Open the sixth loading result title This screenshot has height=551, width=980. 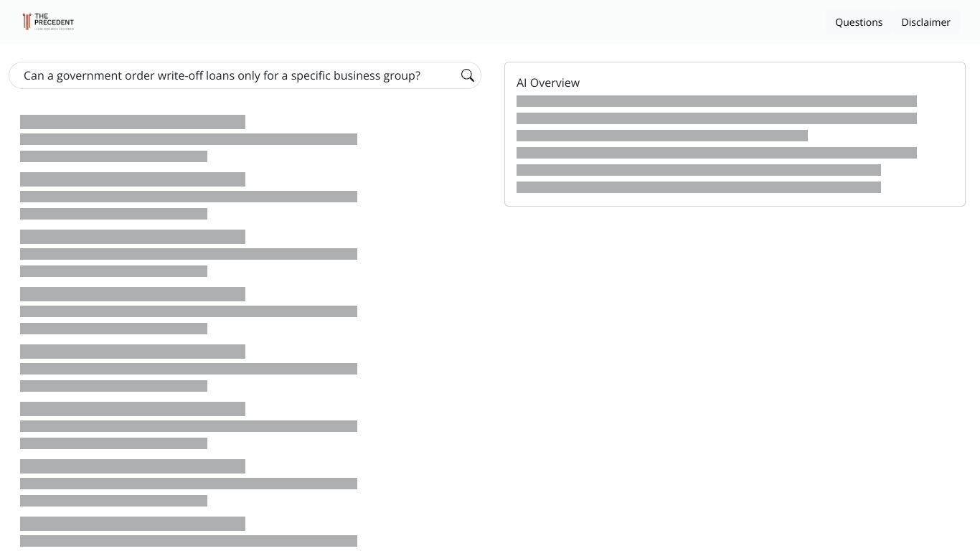point(133,409)
